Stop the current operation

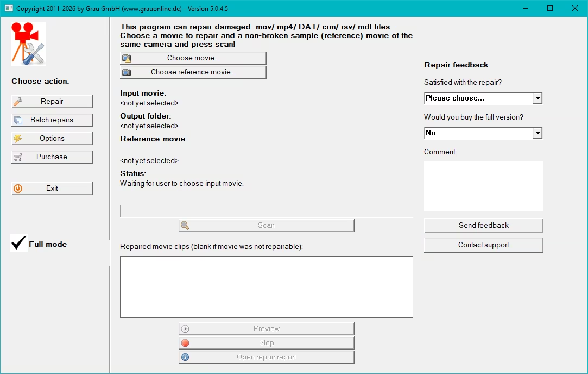266,343
